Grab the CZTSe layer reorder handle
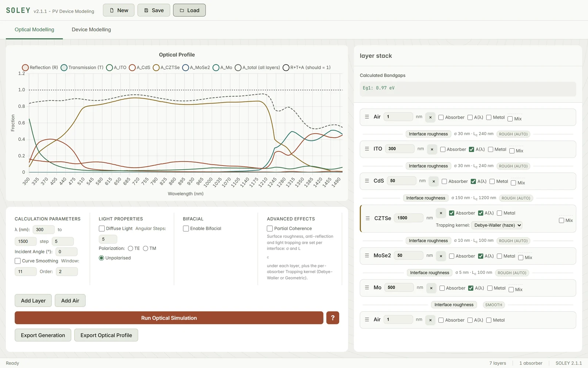The height and width of the screenshot is (368, 588). [x=367, y=218]
